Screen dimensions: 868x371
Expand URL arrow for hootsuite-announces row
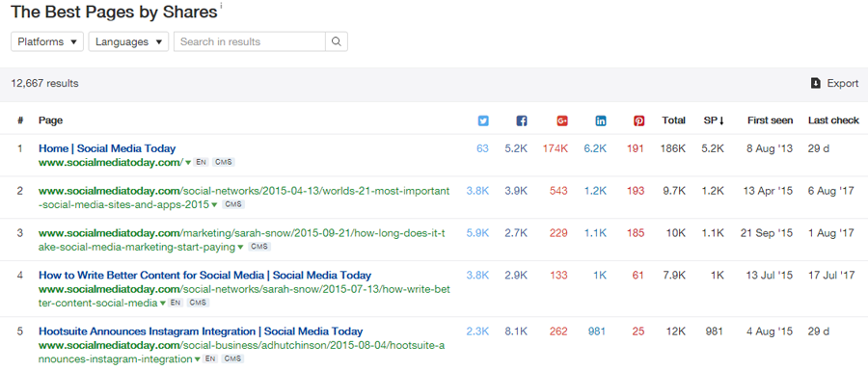coord(198,359)
